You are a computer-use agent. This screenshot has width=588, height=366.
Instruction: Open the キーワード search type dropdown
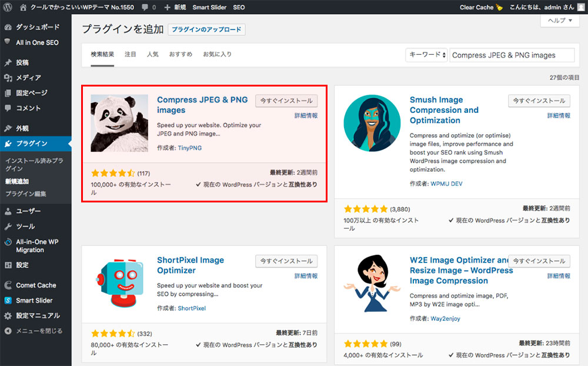pos(426,55)
